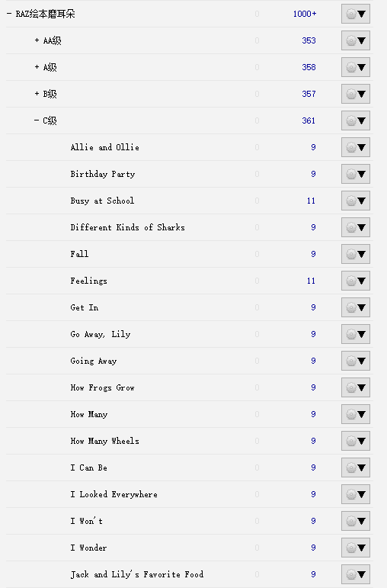Viewport: 387px width, 588px height.
Task: Expand the A级 folder
Action: pos(37,67)
